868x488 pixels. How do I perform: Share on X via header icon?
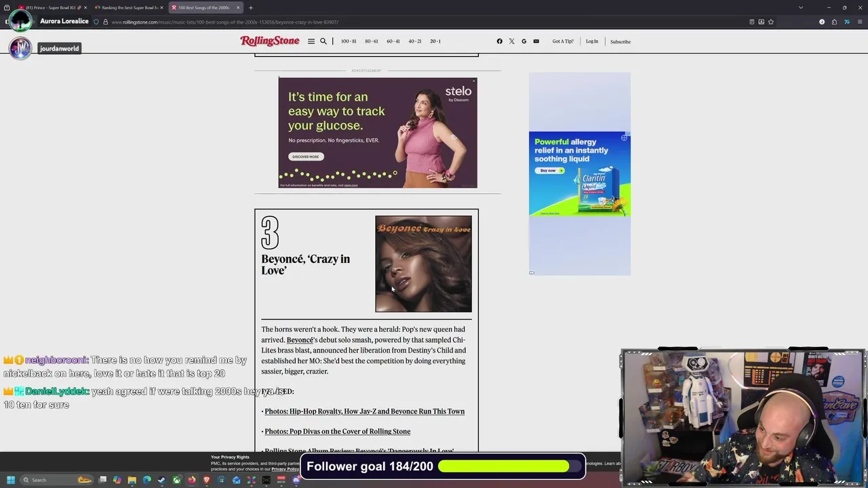(x=512, y=41)
